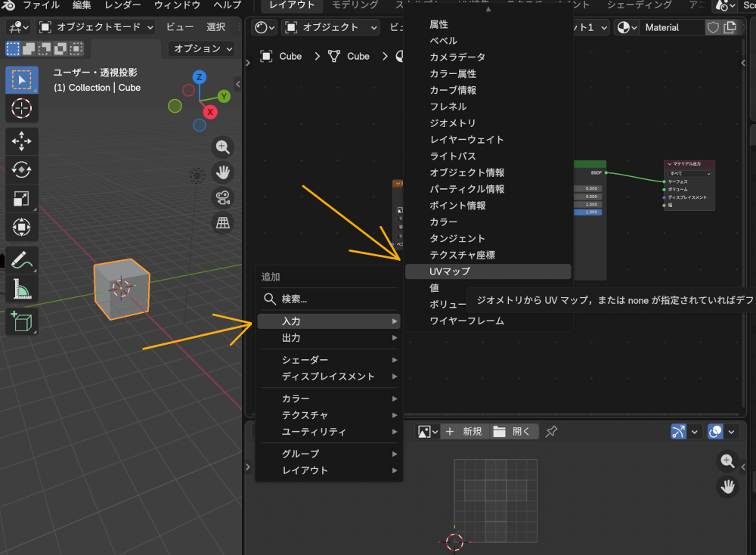756x555 pixels.
Task: Select the Annotate tool
Action: pyautogui.click(x=21, y=259)
